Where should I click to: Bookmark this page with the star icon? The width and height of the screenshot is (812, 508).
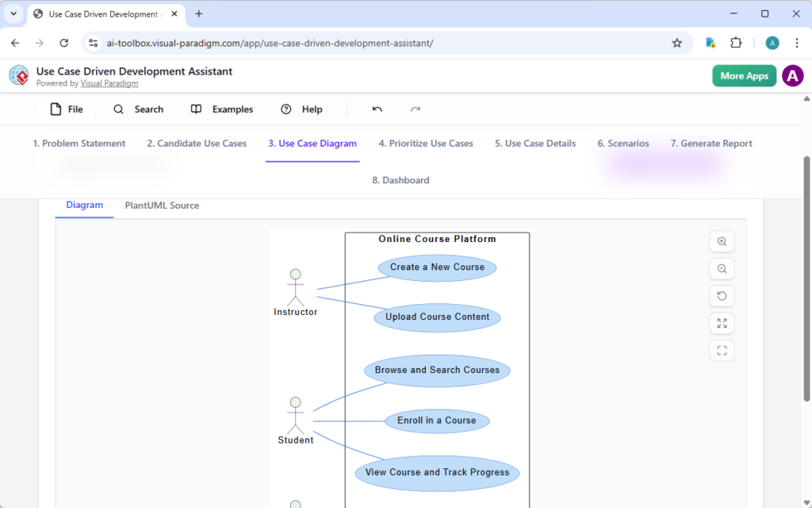coord(677,43)
